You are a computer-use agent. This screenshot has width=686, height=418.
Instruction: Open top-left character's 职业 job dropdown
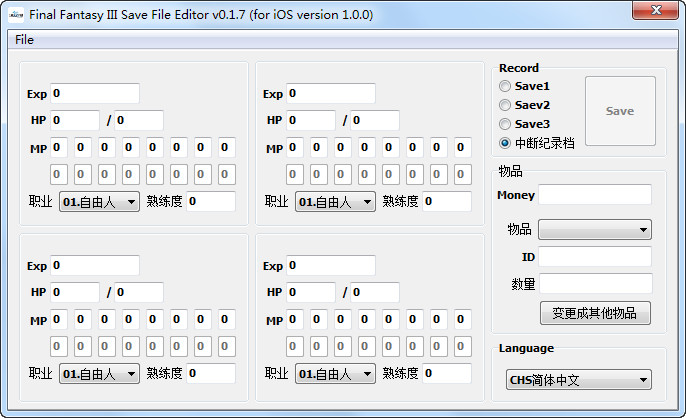point(99,202)
